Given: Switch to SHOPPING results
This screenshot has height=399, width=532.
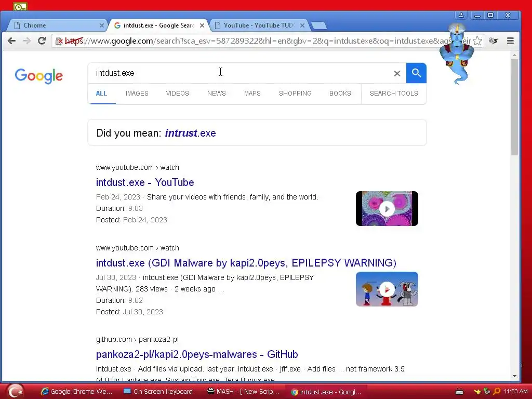Looking at the screenshot, I should (x=295, y=94).
